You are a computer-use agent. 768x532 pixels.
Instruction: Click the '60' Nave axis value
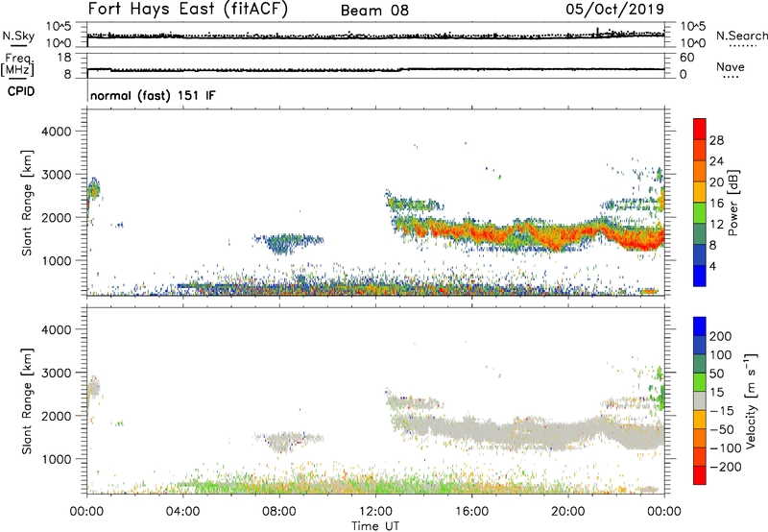pos(686,58)
